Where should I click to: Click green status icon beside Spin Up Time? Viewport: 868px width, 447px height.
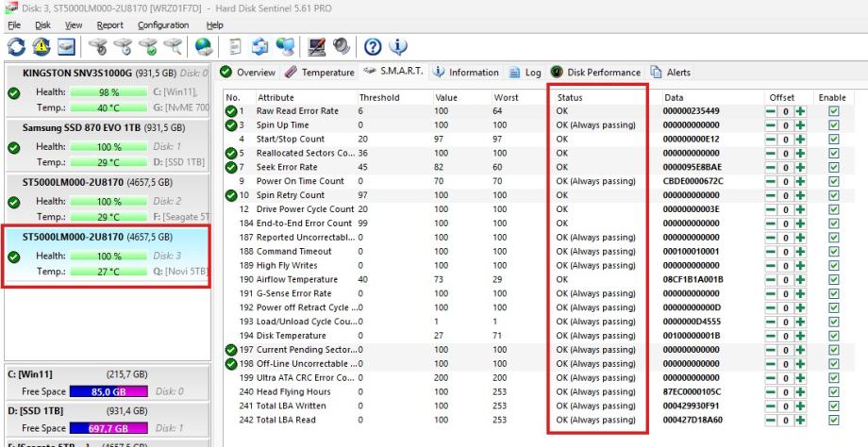coord(231,125)
